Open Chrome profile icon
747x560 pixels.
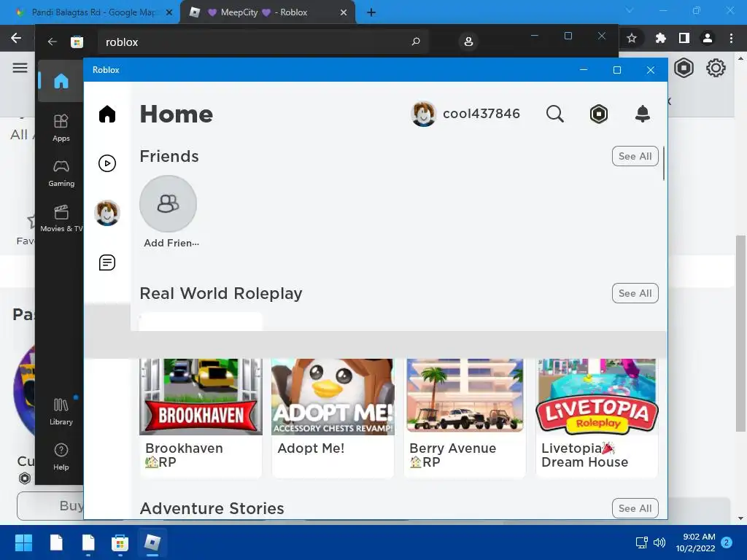[x=708, y=38]
